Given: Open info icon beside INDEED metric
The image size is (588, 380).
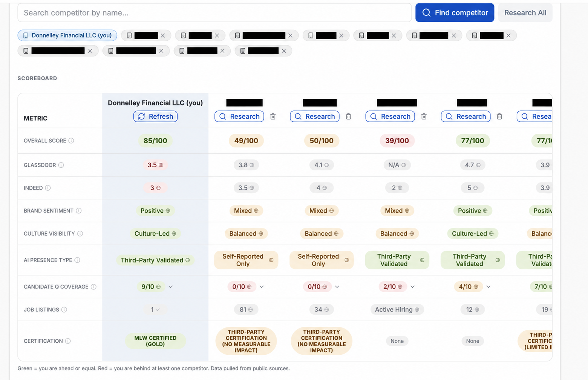Looking at the screenshot, I should [x=48, y=188].
